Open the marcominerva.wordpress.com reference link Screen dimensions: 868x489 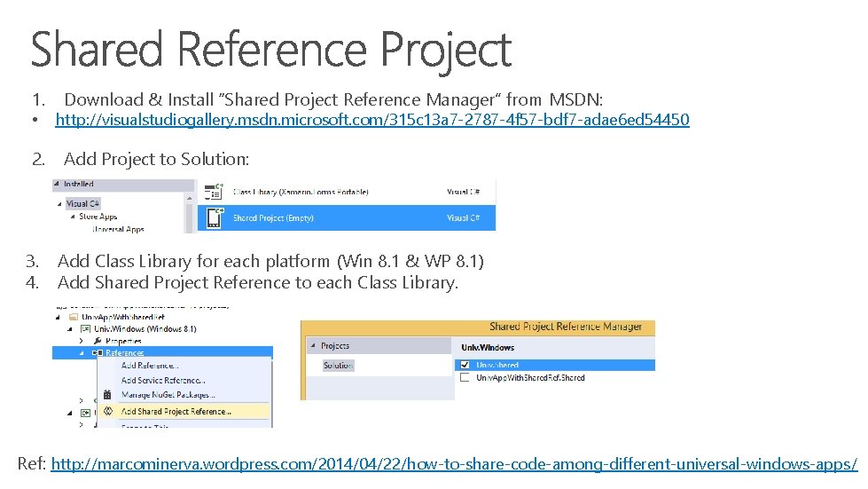(x=454, y=463)
